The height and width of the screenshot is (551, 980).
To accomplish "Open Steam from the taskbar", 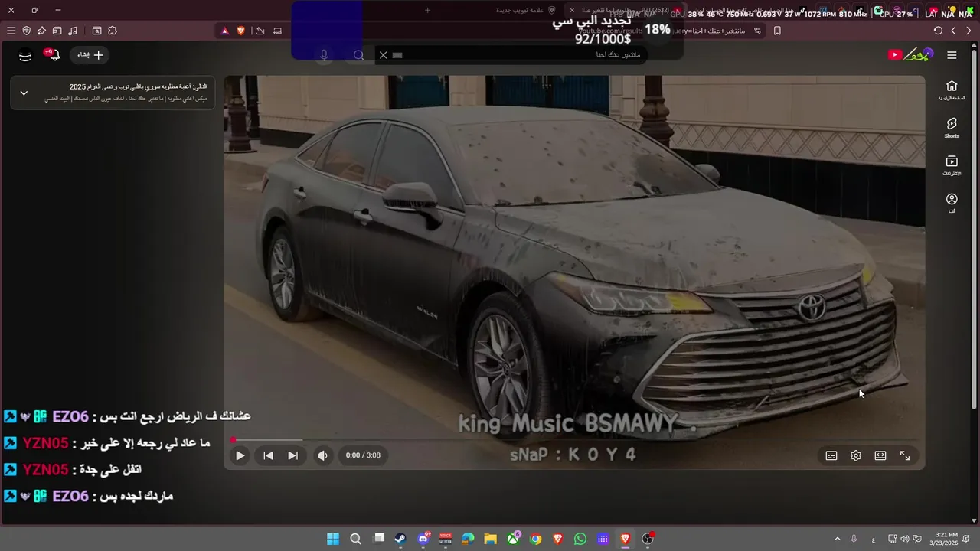I will [x=400, y=539].
